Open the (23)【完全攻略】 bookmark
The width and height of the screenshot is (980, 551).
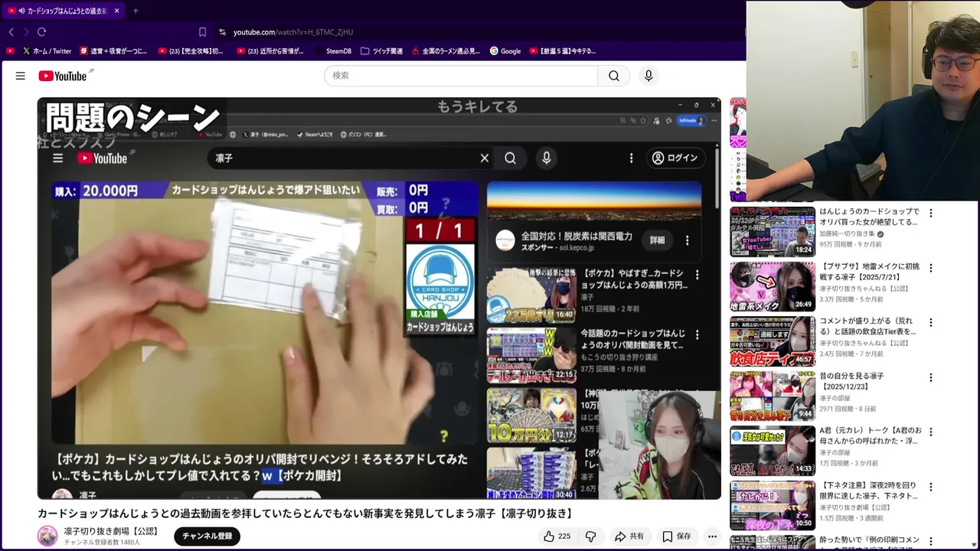tap(191, 51)
